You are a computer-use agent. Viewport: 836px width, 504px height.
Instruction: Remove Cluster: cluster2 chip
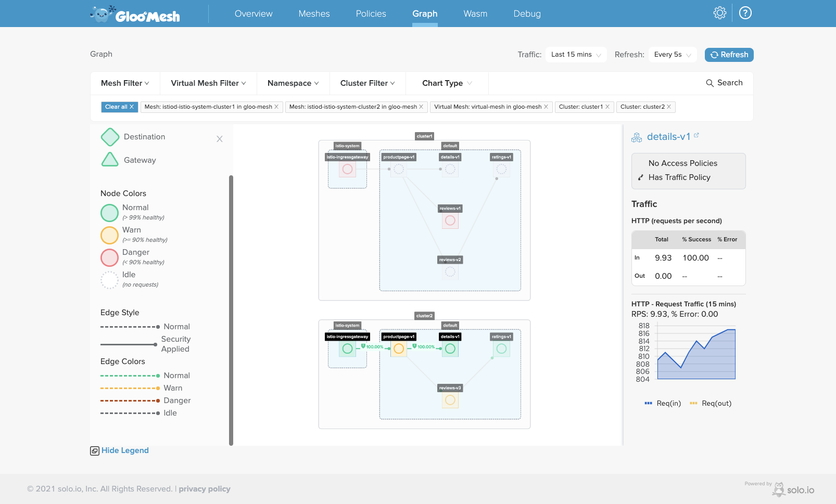point(669,107)
